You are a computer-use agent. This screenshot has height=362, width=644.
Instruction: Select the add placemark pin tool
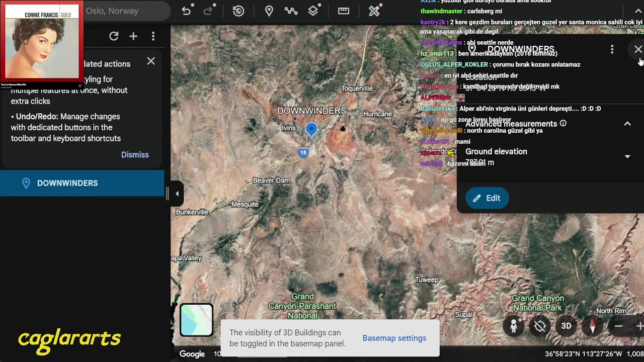click(x=269, y=11)
